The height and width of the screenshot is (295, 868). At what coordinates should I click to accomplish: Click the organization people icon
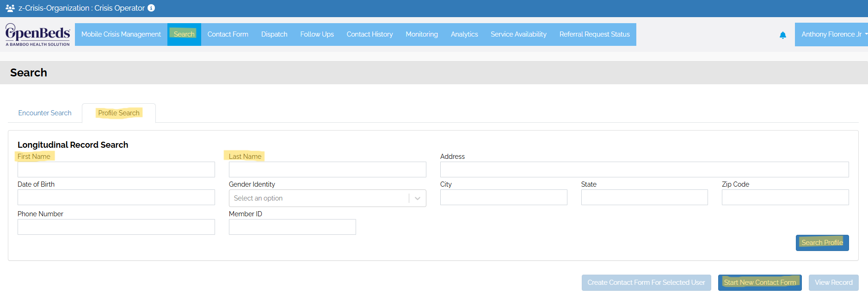[10, 8]
